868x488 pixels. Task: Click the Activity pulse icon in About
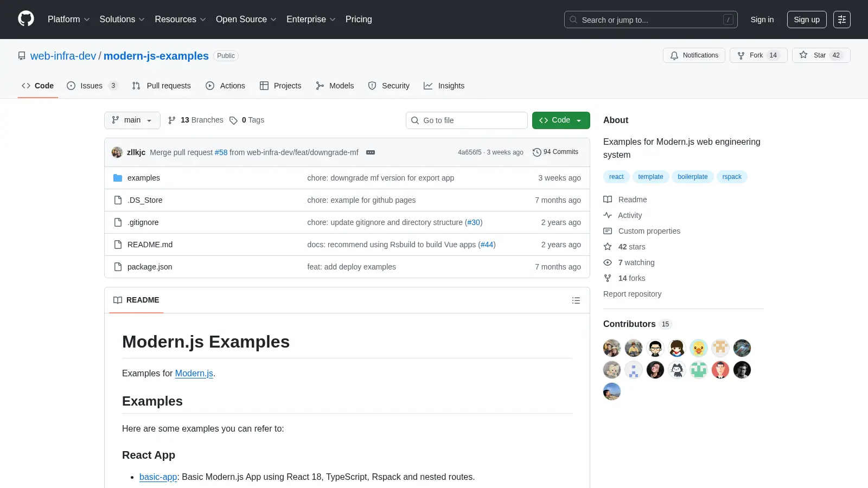[x=608, y=215]
